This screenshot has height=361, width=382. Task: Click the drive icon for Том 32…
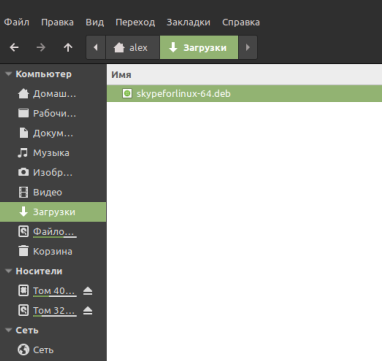click(x=23, y=310)
